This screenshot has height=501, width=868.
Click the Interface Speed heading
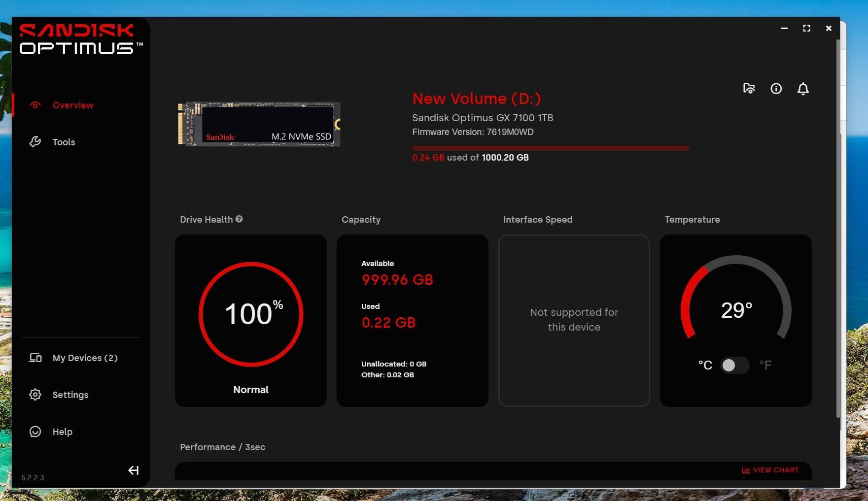point(538,220)
